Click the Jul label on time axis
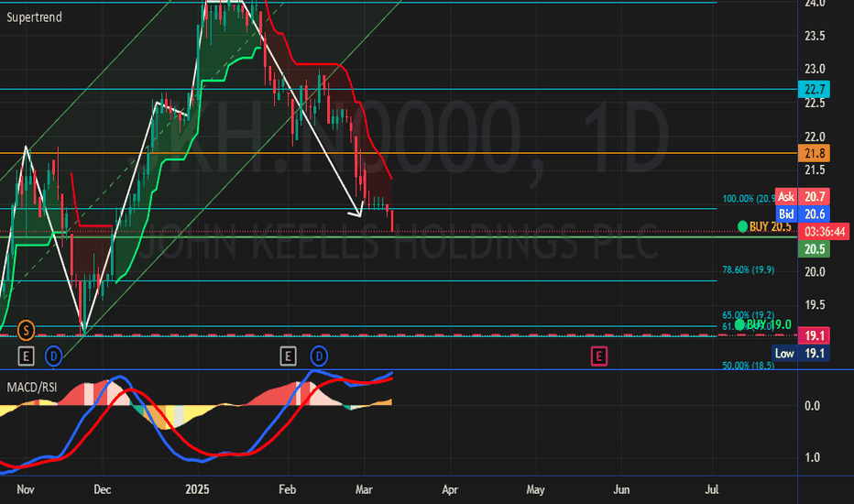The width and height of the screenshot is (854, 504). [712, 489]
